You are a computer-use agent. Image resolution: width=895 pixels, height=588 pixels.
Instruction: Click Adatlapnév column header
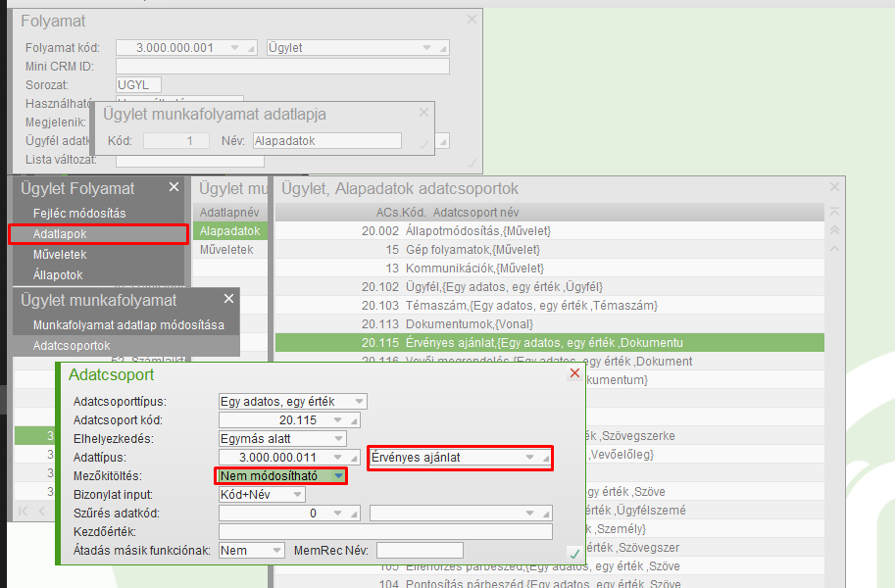tap(229, 213)
